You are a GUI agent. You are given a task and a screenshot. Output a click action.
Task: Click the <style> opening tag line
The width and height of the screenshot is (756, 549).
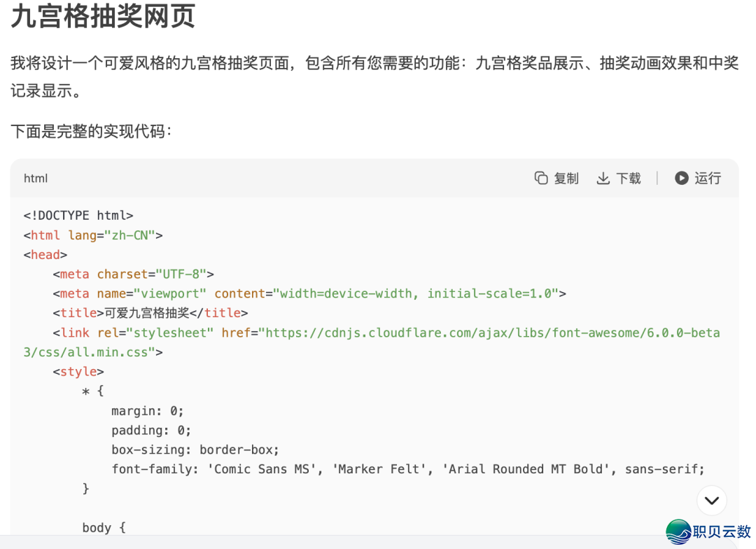tap(78, 371)
